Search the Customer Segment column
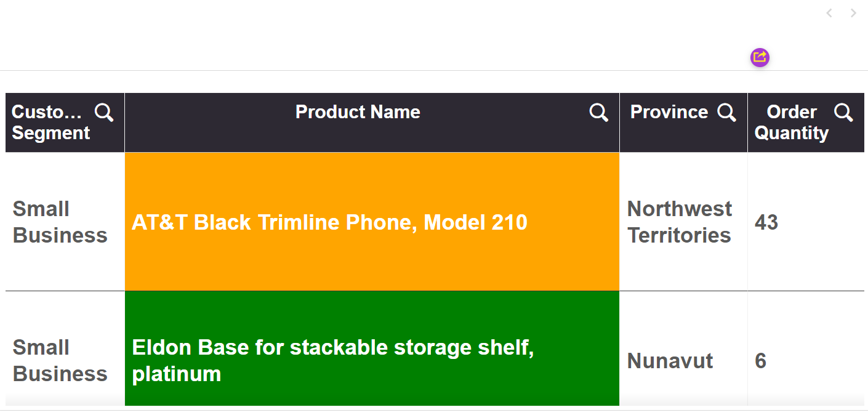The height and width of the screenshot is (415, 868). point(103,112)
